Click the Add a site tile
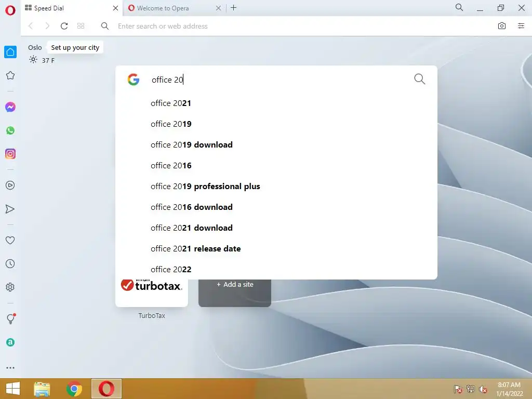This screenshot has height=399, width=532. [x=235, y=292]
